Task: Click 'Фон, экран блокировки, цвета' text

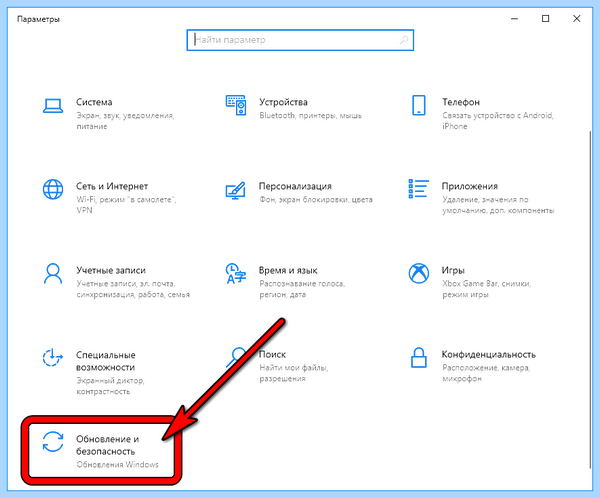Action: tap(316, 199)
